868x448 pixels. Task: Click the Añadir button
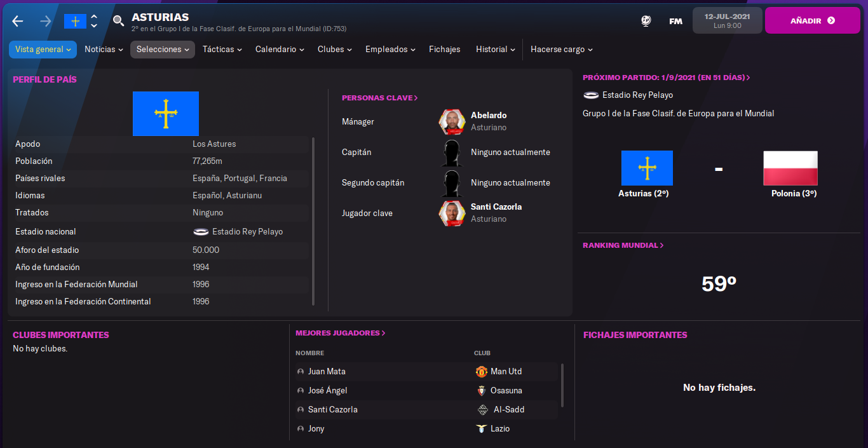[812, 21]
